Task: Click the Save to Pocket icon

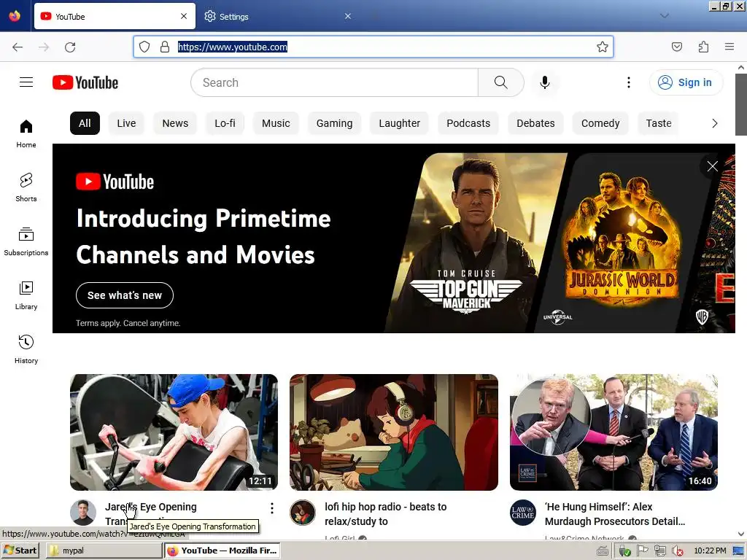Action: coord(676,47)
